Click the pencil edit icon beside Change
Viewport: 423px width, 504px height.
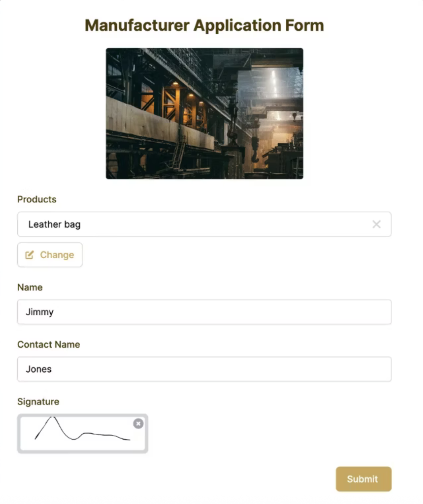coord(29,255)
